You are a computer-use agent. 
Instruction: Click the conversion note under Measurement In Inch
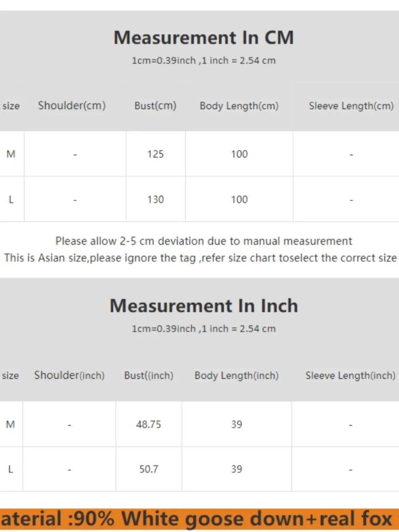(203, 329)
